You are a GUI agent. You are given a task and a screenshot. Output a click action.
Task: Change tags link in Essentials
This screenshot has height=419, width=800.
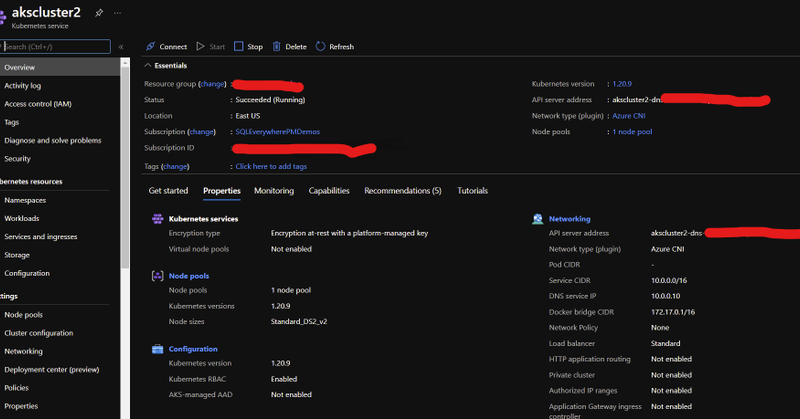click(x=175, y=166)
